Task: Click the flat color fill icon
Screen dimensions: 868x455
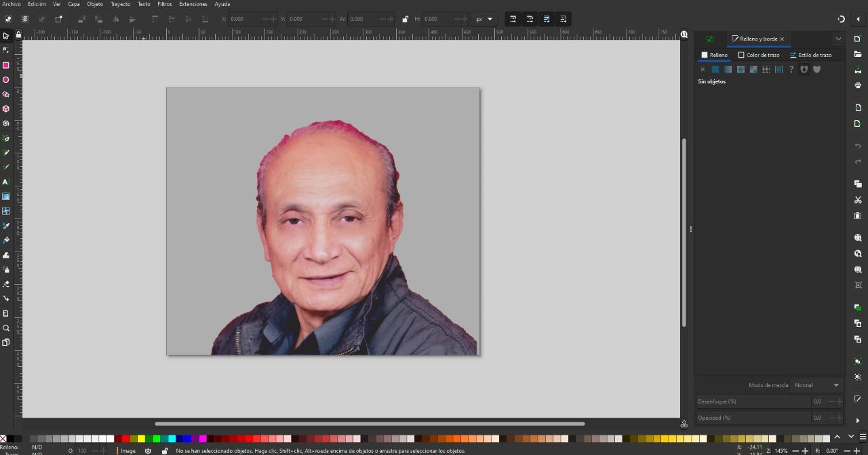Action: (x=715, y=69)
